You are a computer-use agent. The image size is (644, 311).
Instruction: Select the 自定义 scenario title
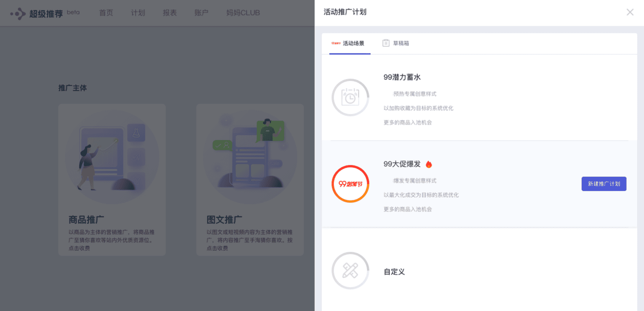point(394,272)
